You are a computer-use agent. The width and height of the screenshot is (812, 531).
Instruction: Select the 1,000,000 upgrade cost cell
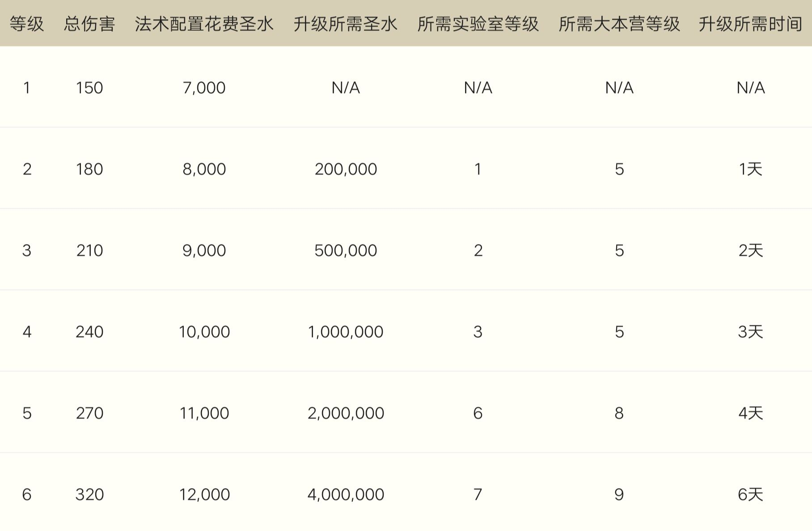346,332
